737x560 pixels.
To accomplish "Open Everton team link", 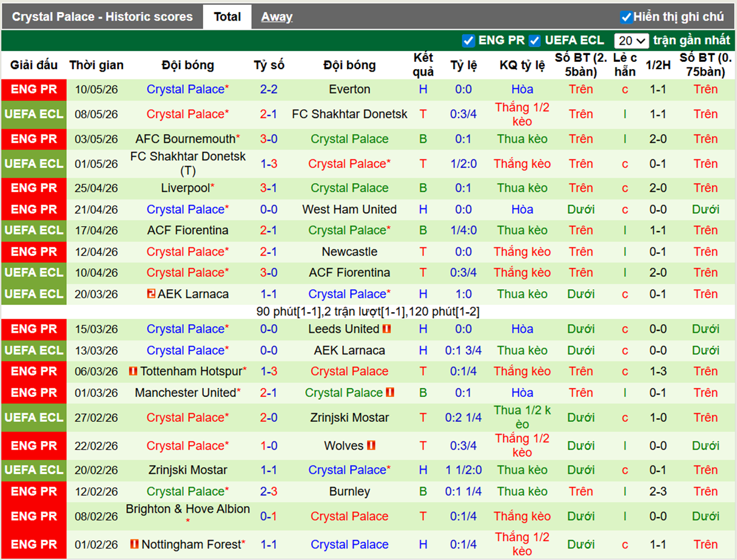I will (349, 89).
